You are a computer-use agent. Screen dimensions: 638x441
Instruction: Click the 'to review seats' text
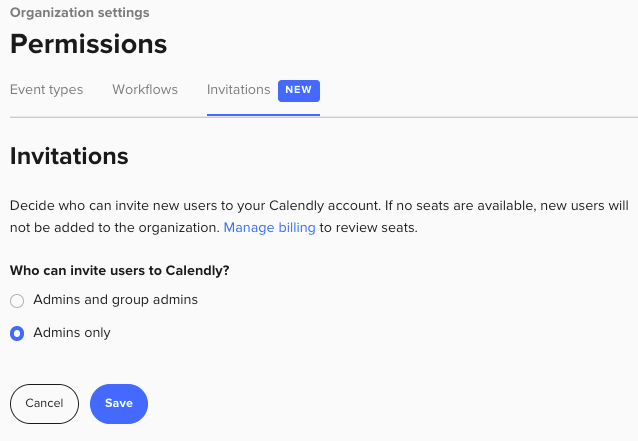pos(368,228)
